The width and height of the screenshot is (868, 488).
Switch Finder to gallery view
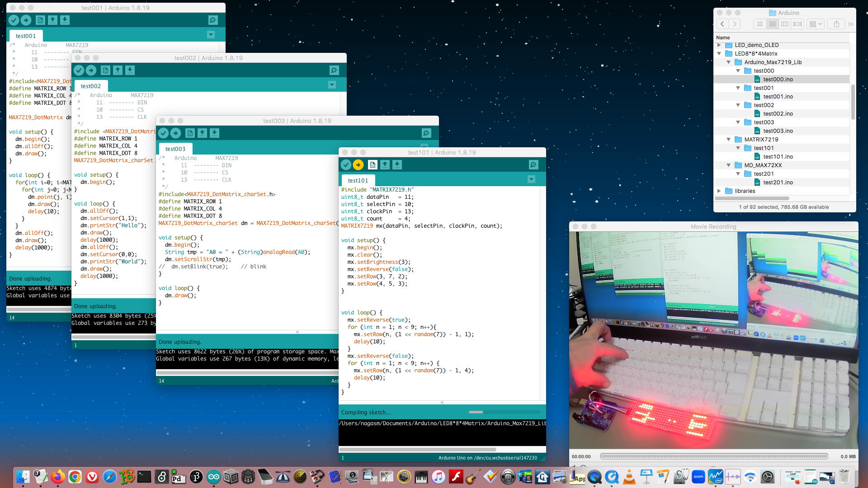point(798,24)
